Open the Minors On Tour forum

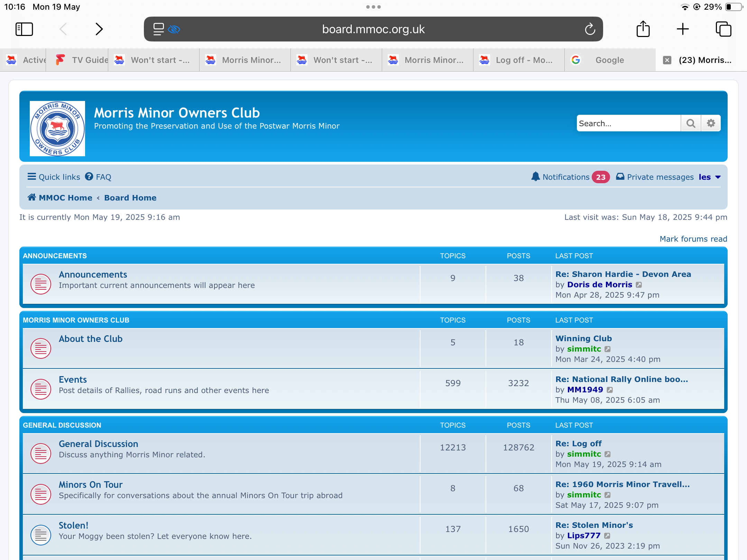tap(91, 485)
